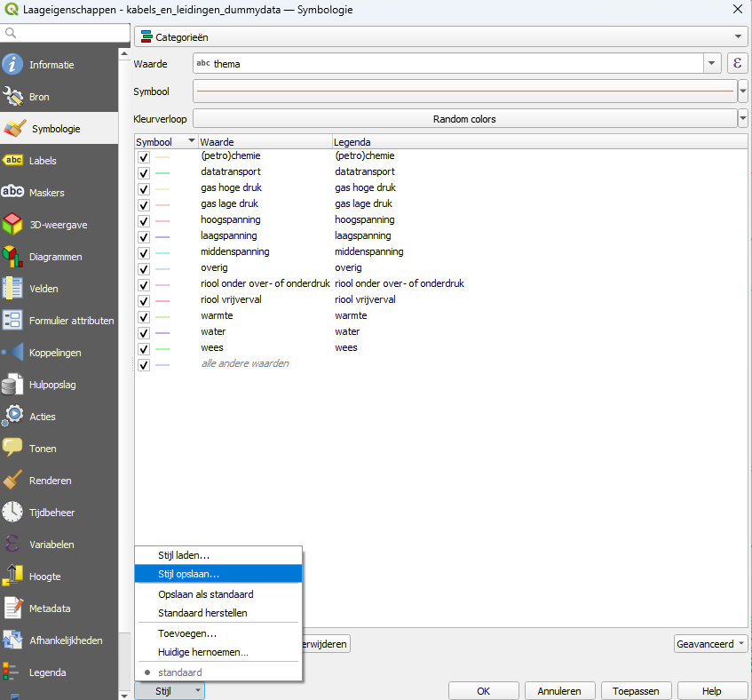This screenshot has height=700, width=752.
Task: Open the Categorieën renderer dropdown
Action: (440, 37)
